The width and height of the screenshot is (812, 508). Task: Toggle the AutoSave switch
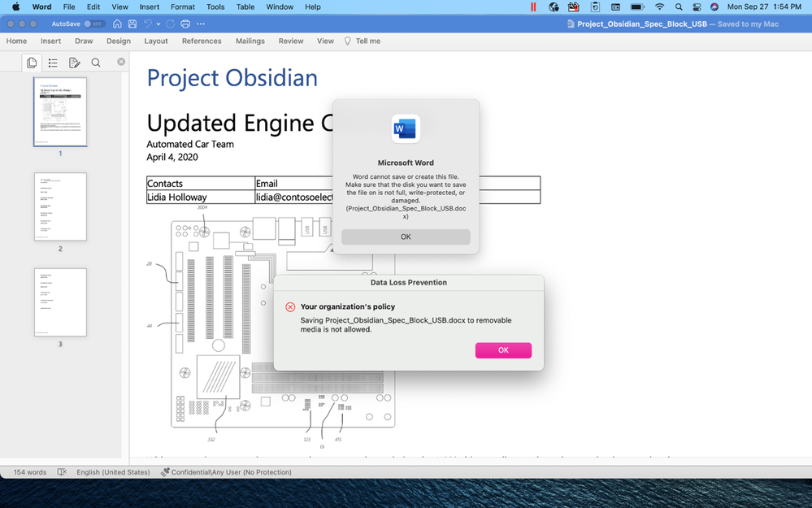pos(94,24)
